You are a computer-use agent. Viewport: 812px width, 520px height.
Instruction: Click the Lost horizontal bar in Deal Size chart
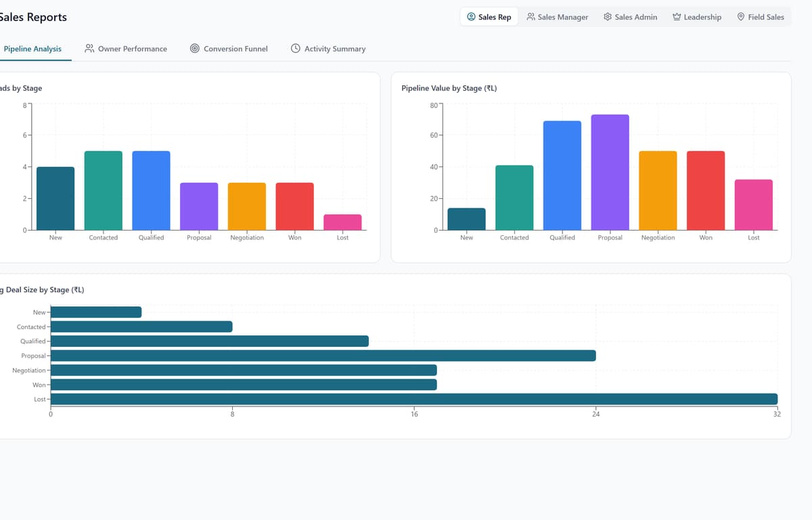[x=414, y=399]
